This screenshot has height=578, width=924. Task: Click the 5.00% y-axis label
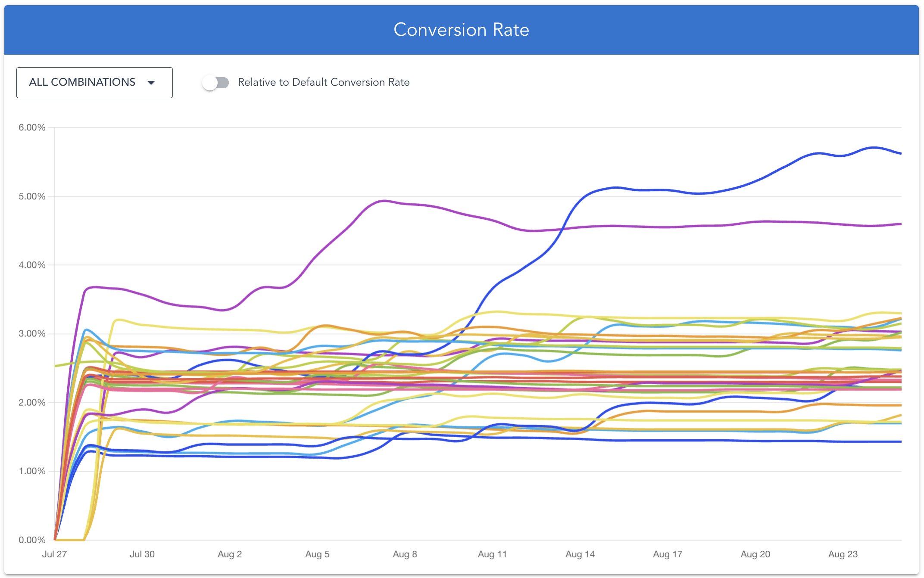click(x=32, y=196)
